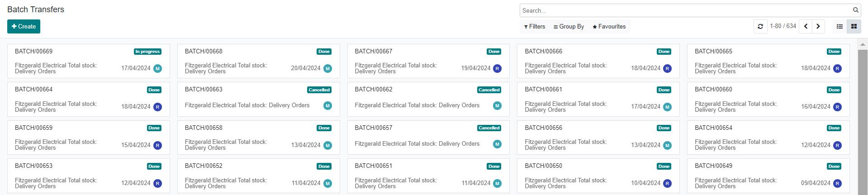Go to next page of records

coord(818,27)
